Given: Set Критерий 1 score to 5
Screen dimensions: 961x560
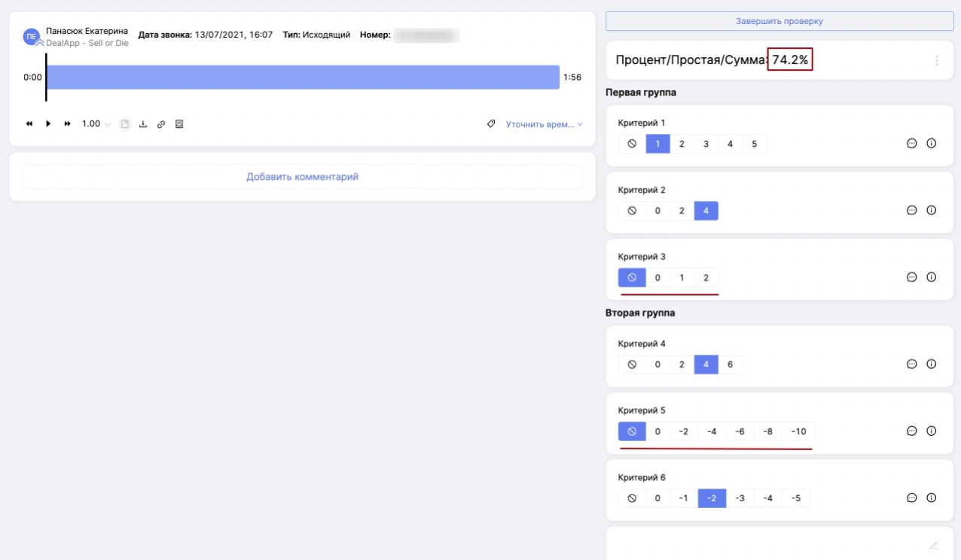Looking at the screenshot, I should click(754, 144).
